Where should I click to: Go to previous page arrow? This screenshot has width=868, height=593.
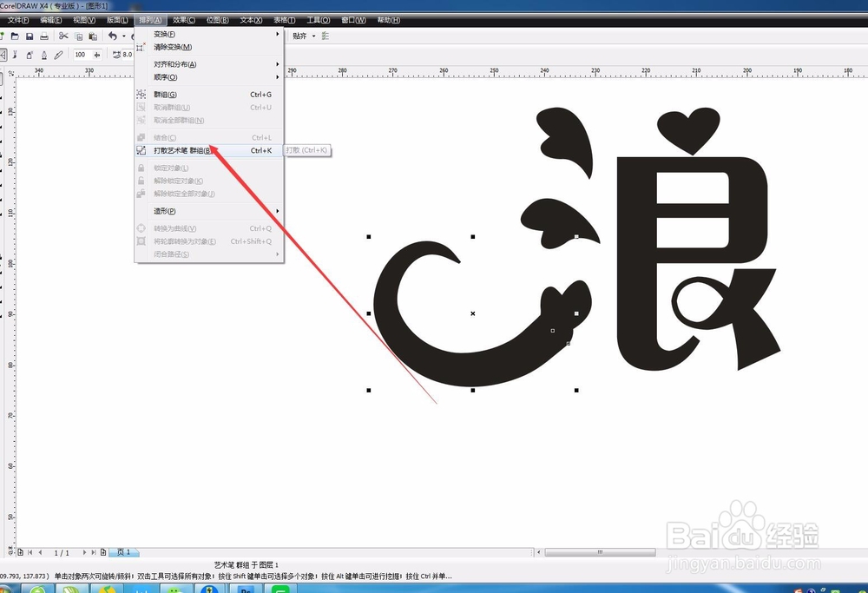(41, 552)
